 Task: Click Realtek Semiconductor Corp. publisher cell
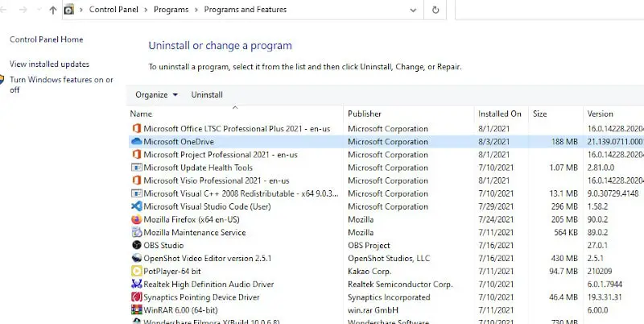pos(400,285)
